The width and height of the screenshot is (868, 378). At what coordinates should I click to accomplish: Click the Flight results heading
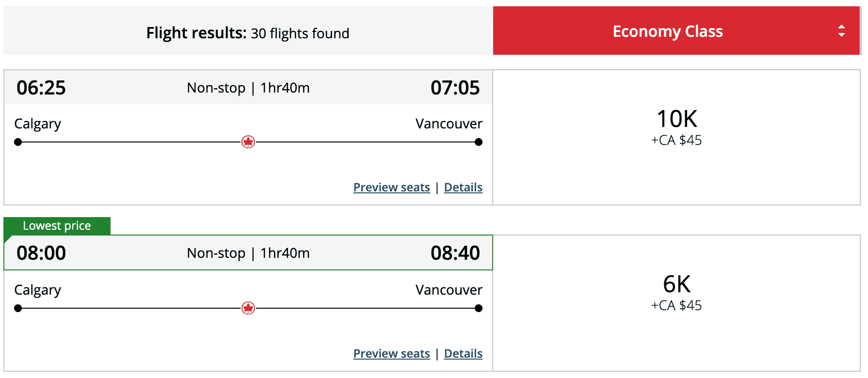pos(247,33)
